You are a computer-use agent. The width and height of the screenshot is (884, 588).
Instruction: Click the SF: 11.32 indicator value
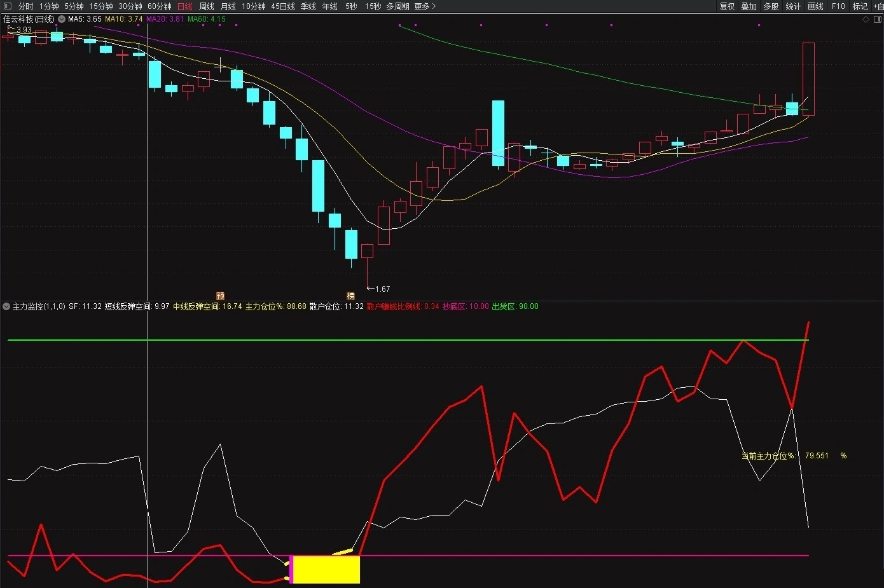[85, 306]
